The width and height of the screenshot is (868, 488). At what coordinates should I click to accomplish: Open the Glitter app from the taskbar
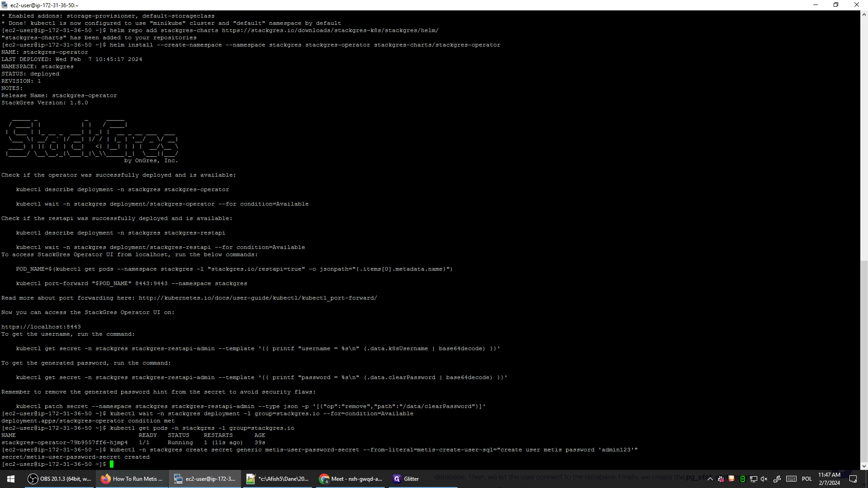pyautogui.click(x=423, y=479)
